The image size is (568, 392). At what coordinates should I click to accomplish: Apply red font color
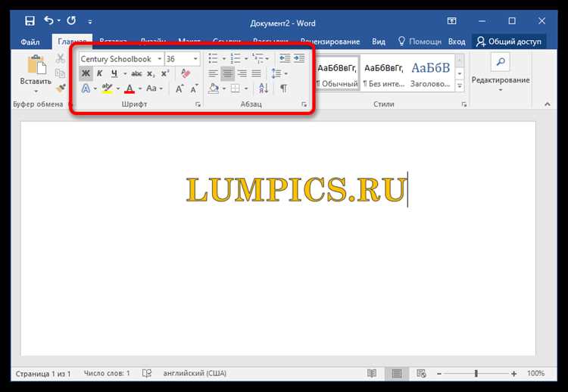pos(130,89)
